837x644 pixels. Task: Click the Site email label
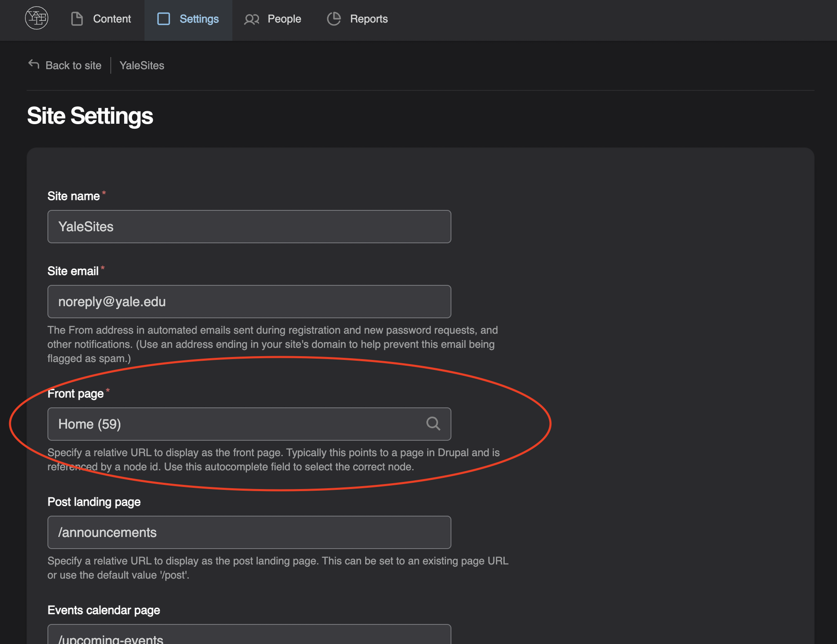[x=73, y=271]
